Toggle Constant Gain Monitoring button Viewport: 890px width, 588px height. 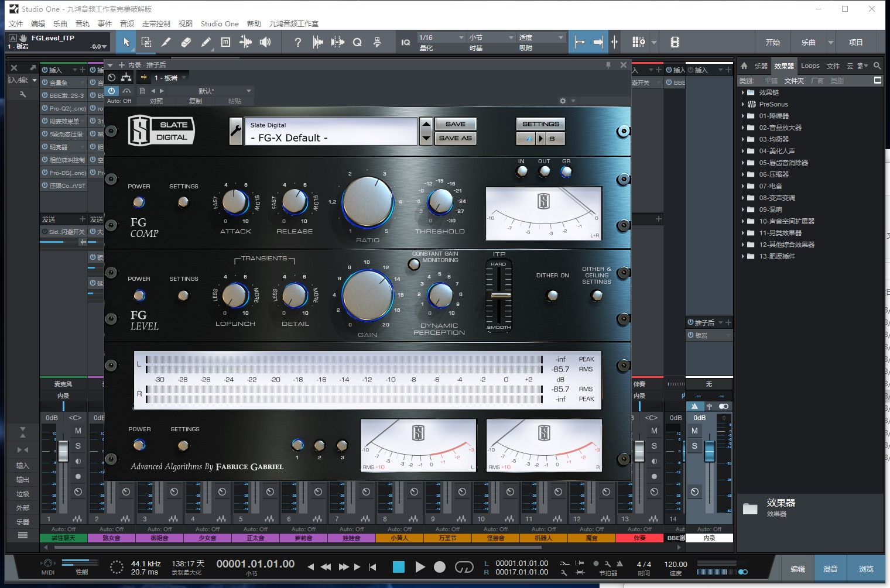pyautogui.click(x=414, y=264)
